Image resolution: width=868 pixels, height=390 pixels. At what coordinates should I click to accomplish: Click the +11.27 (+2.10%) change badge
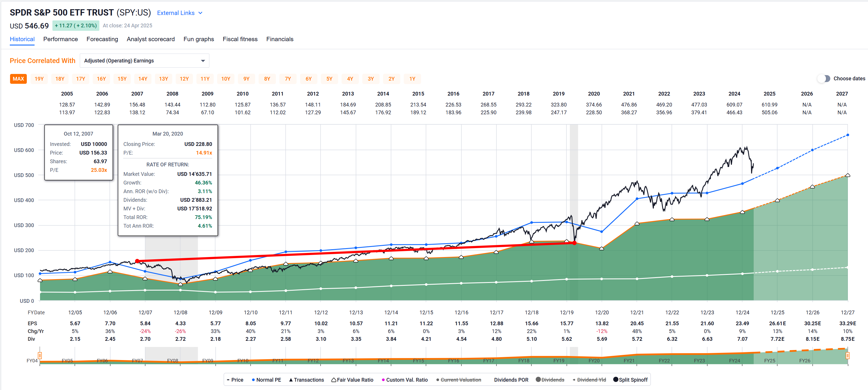[76, 26]
